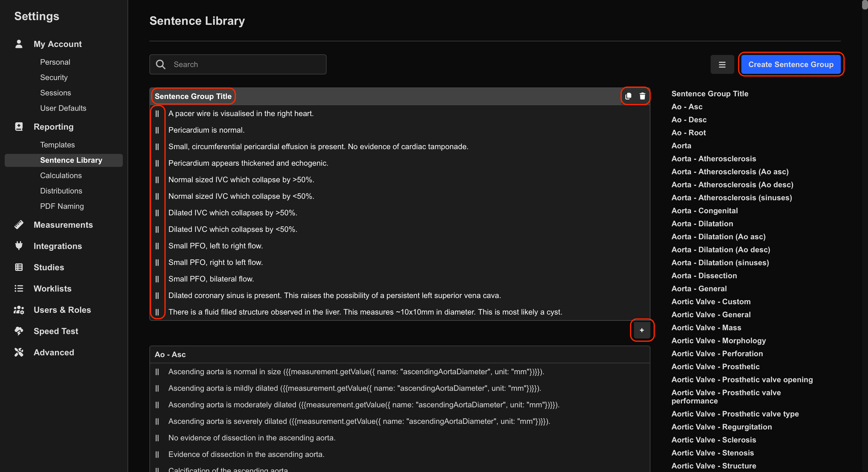Jump to Aorta - Dissection group
Image resolution: width=868 pixels, height=472 pixels.
(x=704, y=276)
